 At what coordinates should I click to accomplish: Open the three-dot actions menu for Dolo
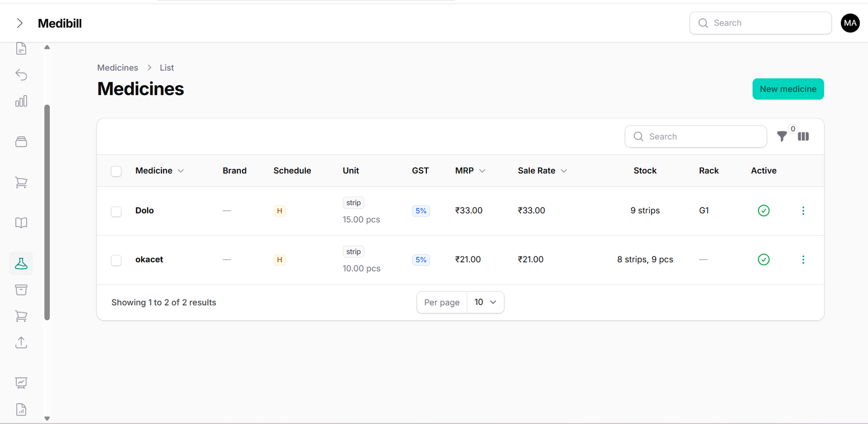[803, 211]
